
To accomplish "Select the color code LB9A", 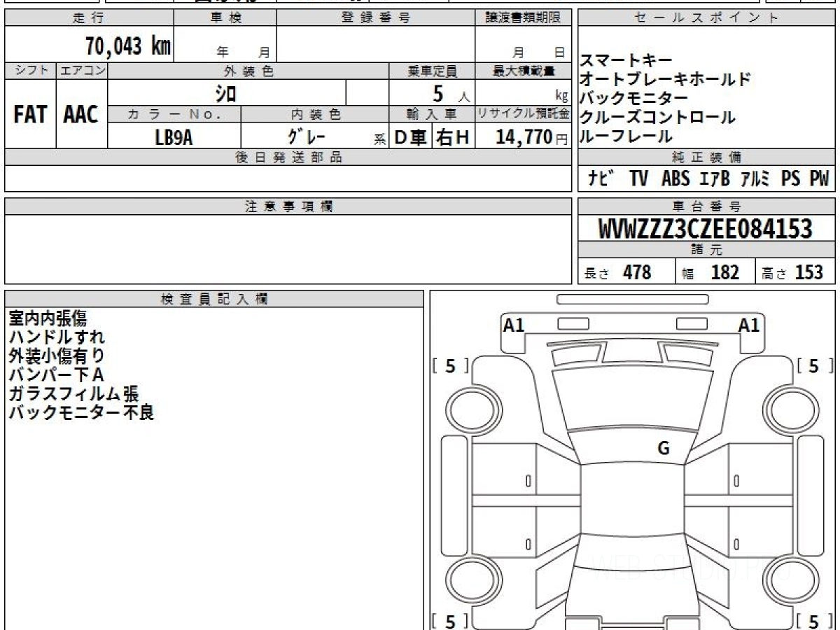I will (174, 136).
